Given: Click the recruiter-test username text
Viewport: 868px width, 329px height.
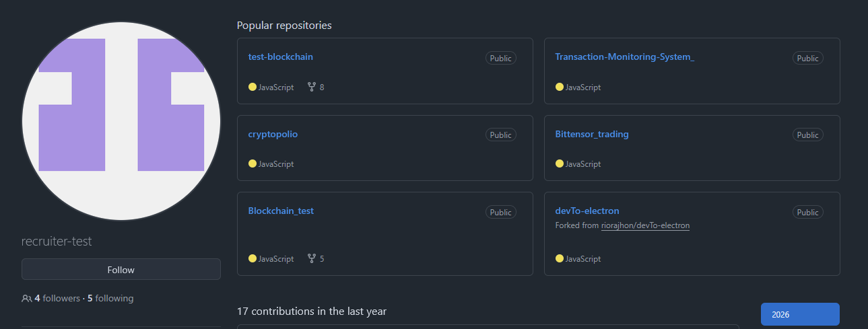Looking at the screenshot, I should pos(57,242).
